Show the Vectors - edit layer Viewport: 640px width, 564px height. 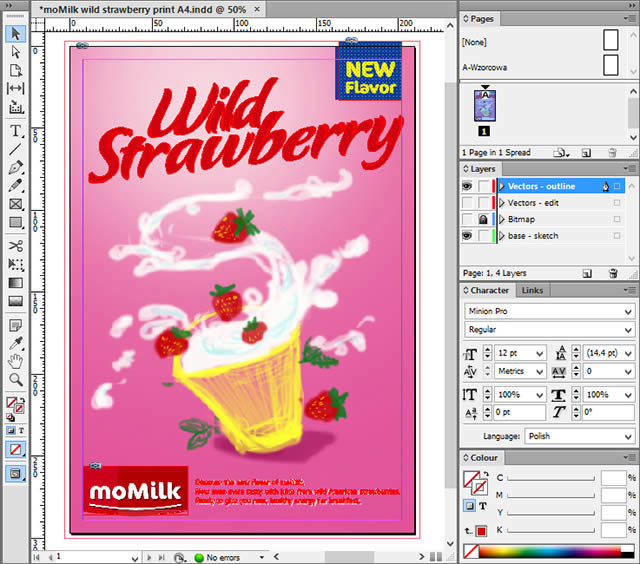click(x=467, y=203)
